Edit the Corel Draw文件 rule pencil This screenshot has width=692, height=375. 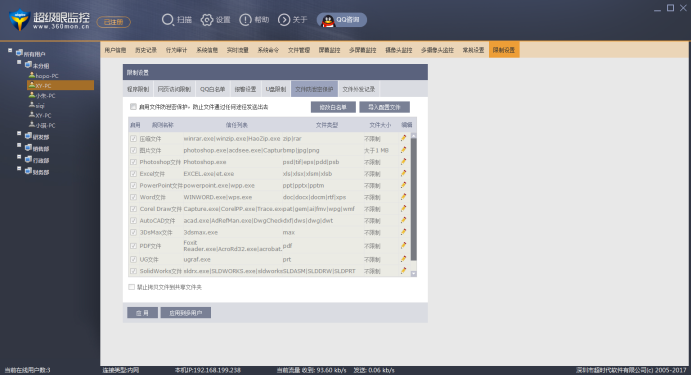(403, 209)
